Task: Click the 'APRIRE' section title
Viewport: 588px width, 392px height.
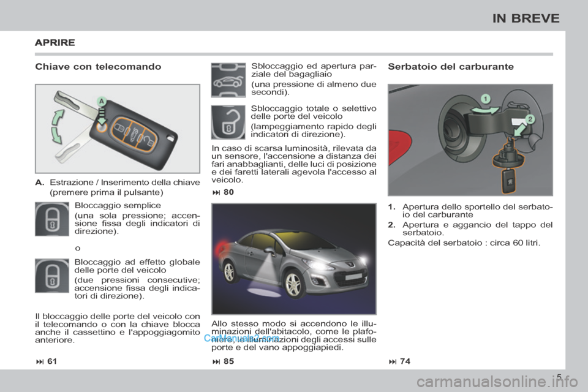Action: click(55, 42)
